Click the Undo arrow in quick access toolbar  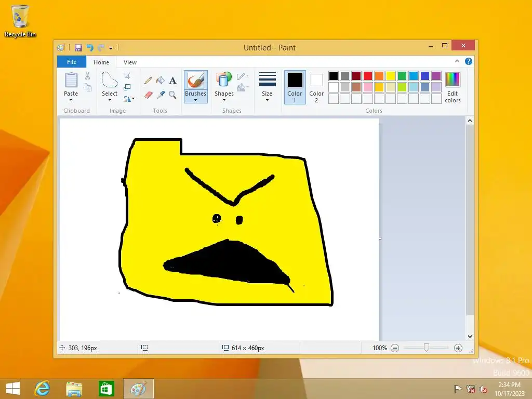click(90, 47)
